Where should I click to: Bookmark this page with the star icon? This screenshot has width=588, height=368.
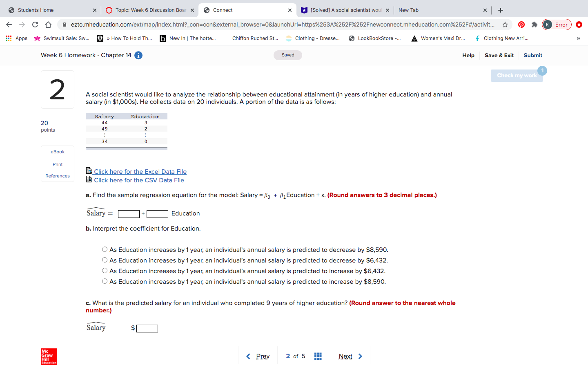[x=505, y=25]
